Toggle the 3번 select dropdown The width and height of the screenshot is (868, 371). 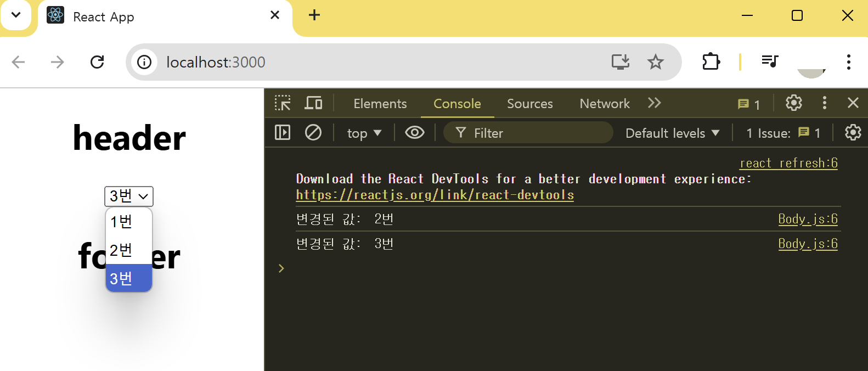click(x=129, y=196)
